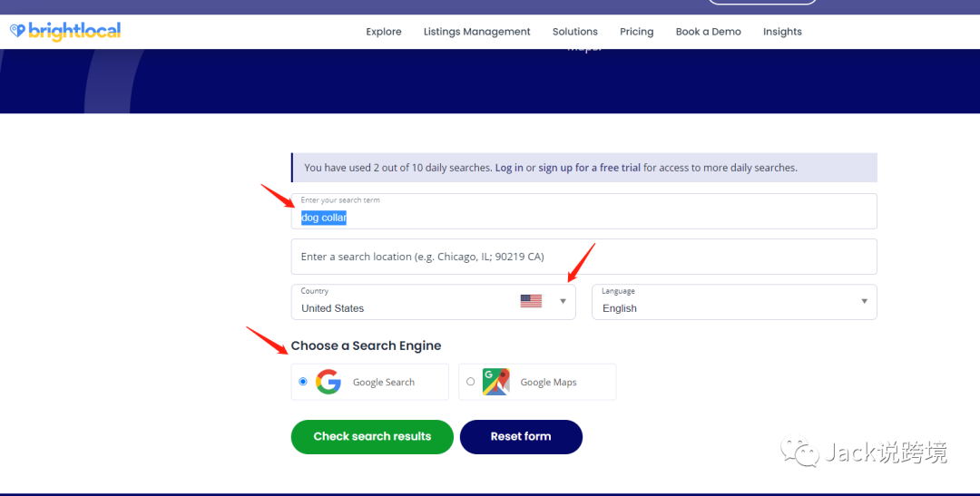This screenshot has width=980, height=496.
Task: Click the Reset form button
Action: tap(521, 437)
